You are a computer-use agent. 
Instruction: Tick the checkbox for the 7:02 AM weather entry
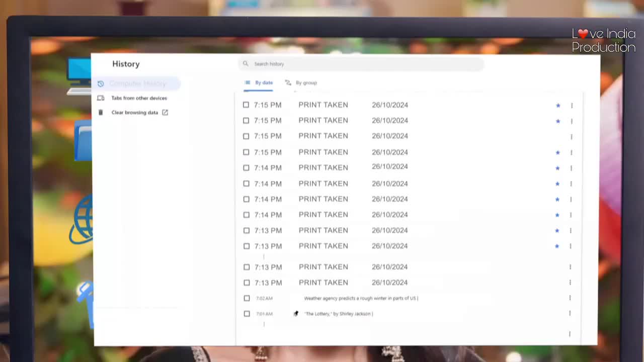(x=247, y=298)
